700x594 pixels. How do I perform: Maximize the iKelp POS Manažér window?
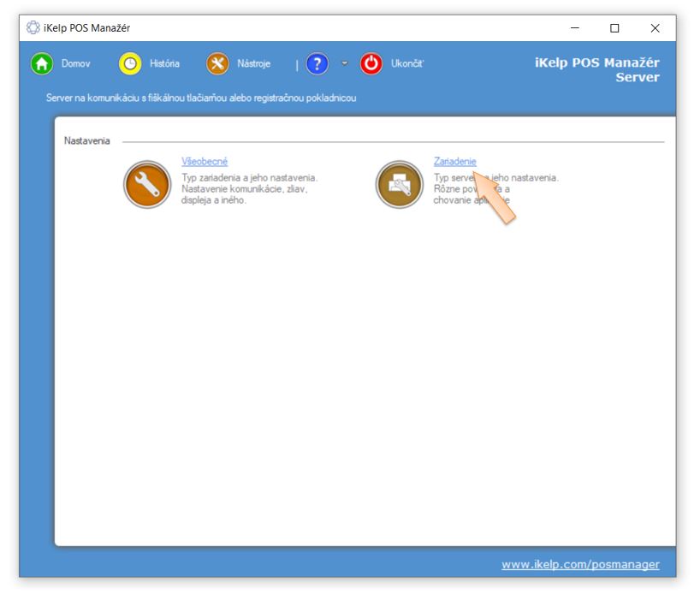pos(614,28)
